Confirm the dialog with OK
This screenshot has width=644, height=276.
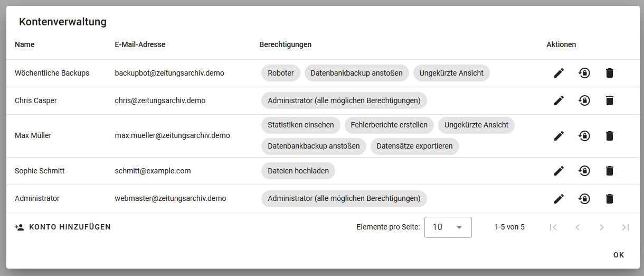point(619,255)
